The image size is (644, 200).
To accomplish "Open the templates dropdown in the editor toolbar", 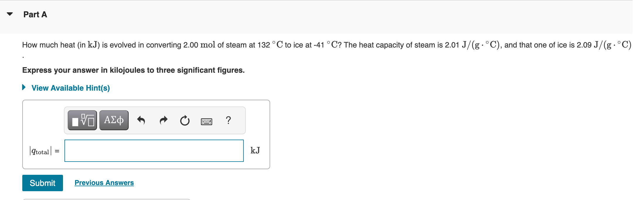I will pos(83,120).
